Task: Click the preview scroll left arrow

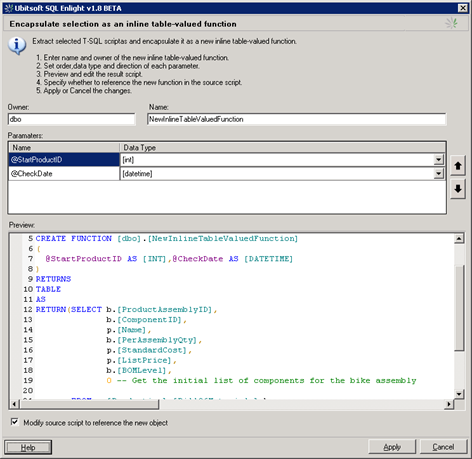Action: 14,404
